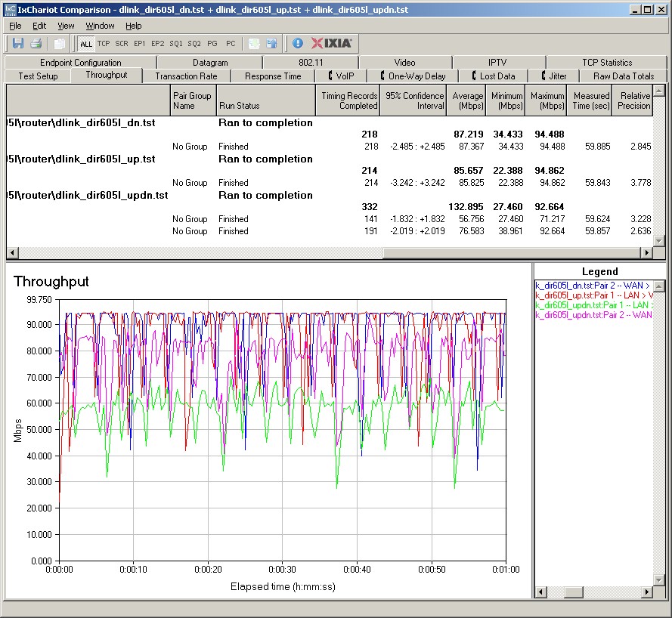Image resolution: width=672 pixels, height=618 pixels.
Task: Click average value 132.895 cell
Action: point(466,207)
